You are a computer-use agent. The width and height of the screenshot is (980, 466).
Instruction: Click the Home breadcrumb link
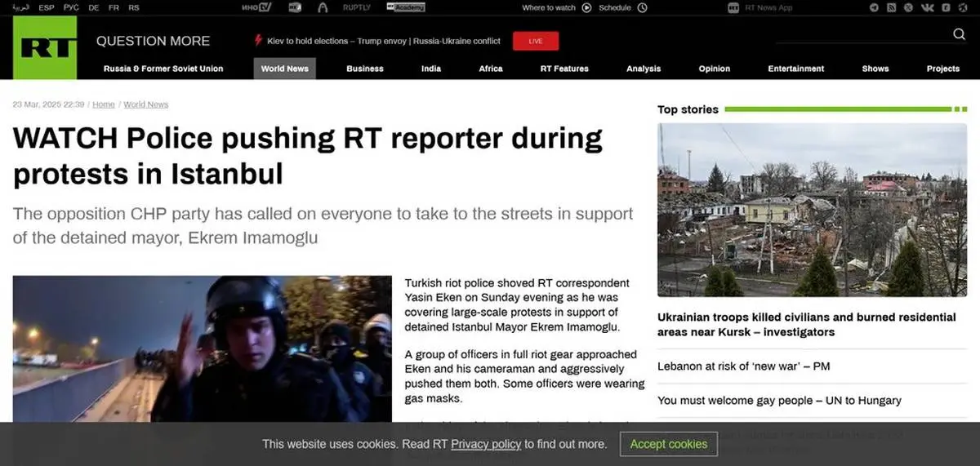[x=104, y=104]
